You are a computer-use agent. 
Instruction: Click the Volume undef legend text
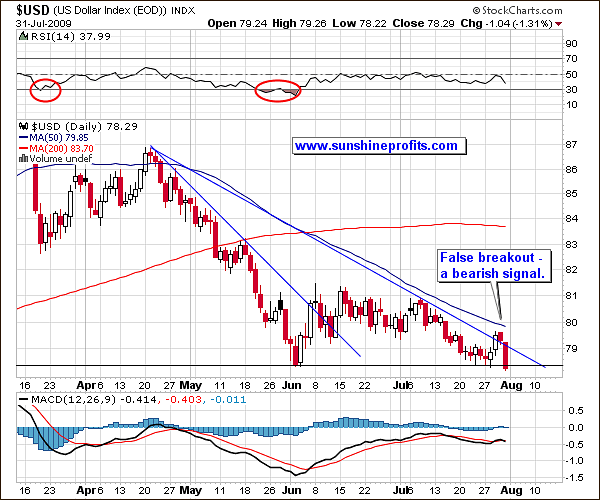tap(60, 158)
